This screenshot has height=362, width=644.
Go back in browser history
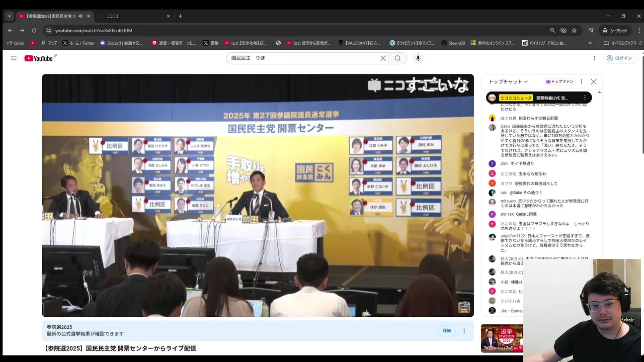point(10,30)
